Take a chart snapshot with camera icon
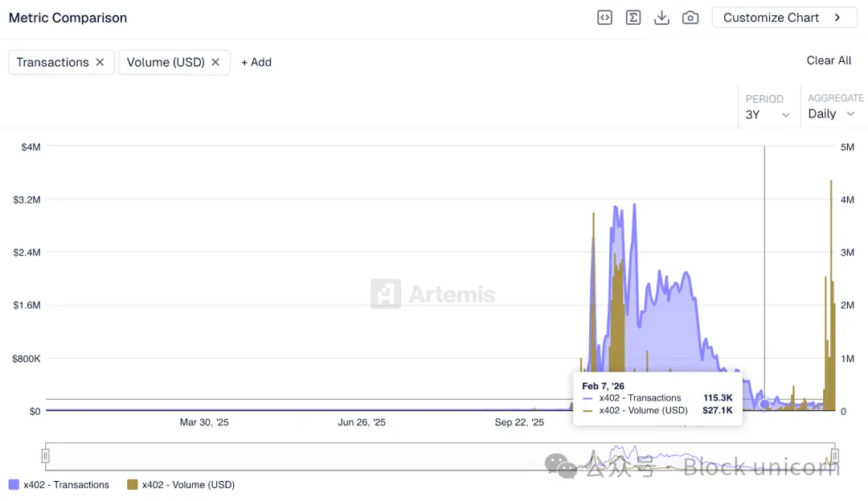This screenshot has width=868, height=501. (690, 18)
